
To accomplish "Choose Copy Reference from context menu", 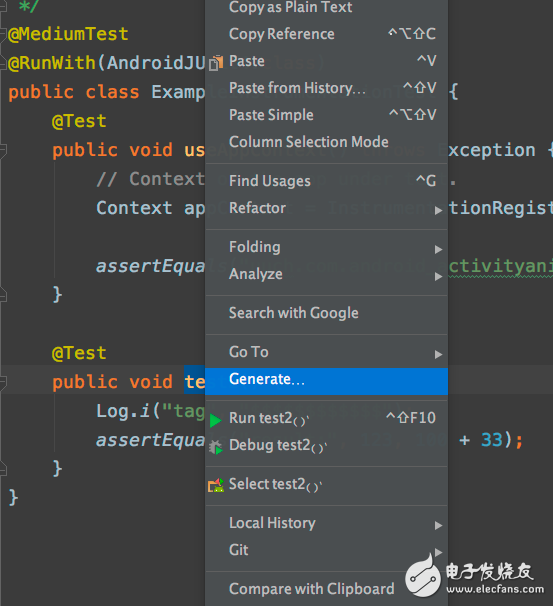I will [326, 34].
